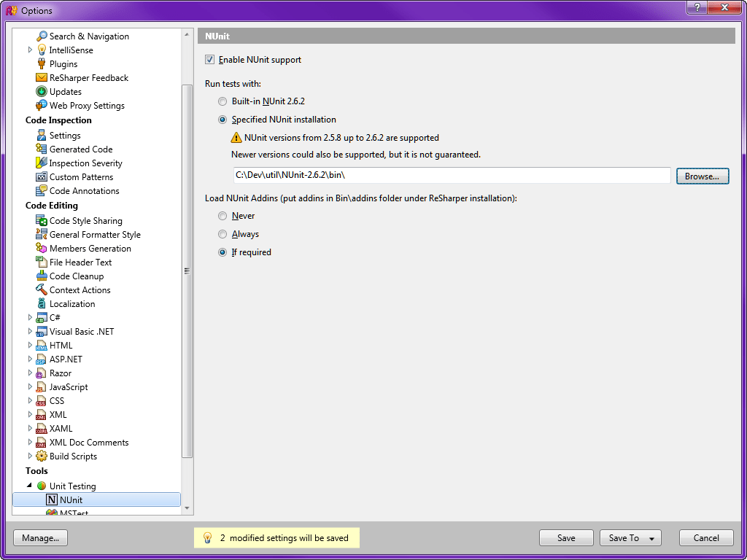Open the Unit Testing options page
747x560 pixels.
pos(72,486)
